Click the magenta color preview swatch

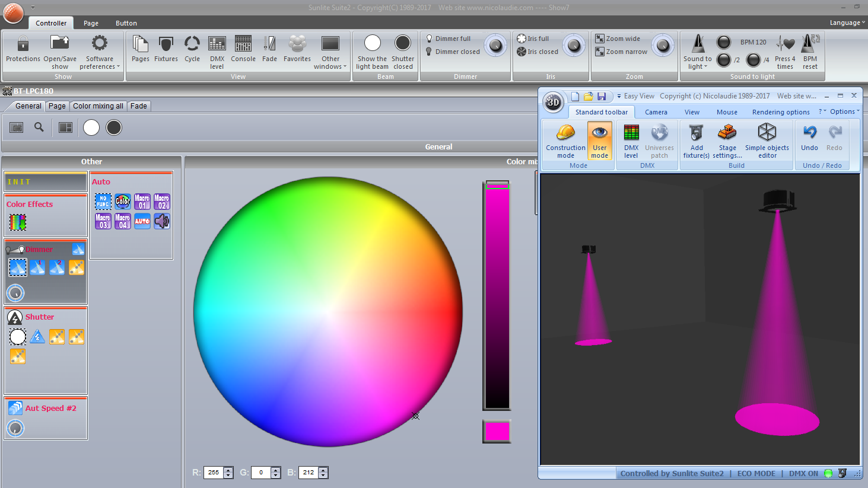click(497, 431)
